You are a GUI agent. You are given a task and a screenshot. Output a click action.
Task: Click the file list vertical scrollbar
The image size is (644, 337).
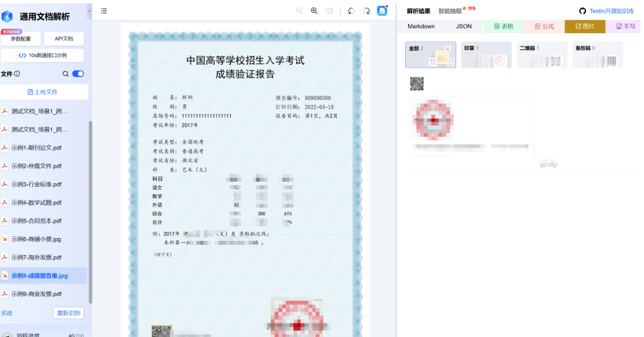tap(91, 212)
